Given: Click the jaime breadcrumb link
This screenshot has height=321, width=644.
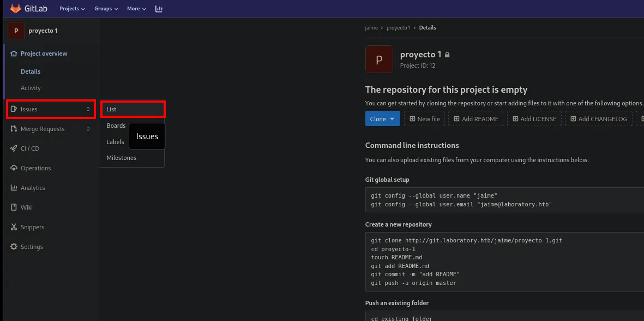Looking at the screenshot, I should click(x=371, y=27).
